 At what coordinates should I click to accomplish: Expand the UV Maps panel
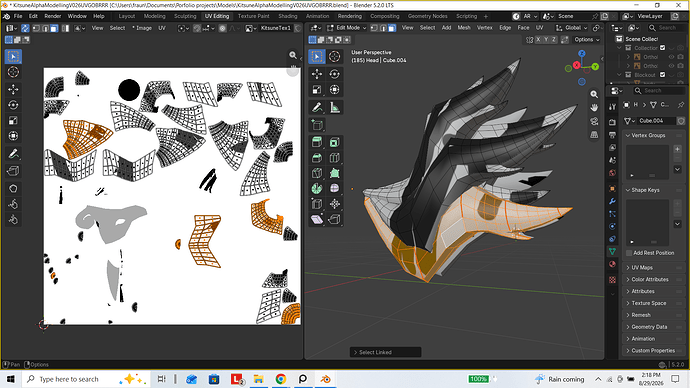coord(653,267)
